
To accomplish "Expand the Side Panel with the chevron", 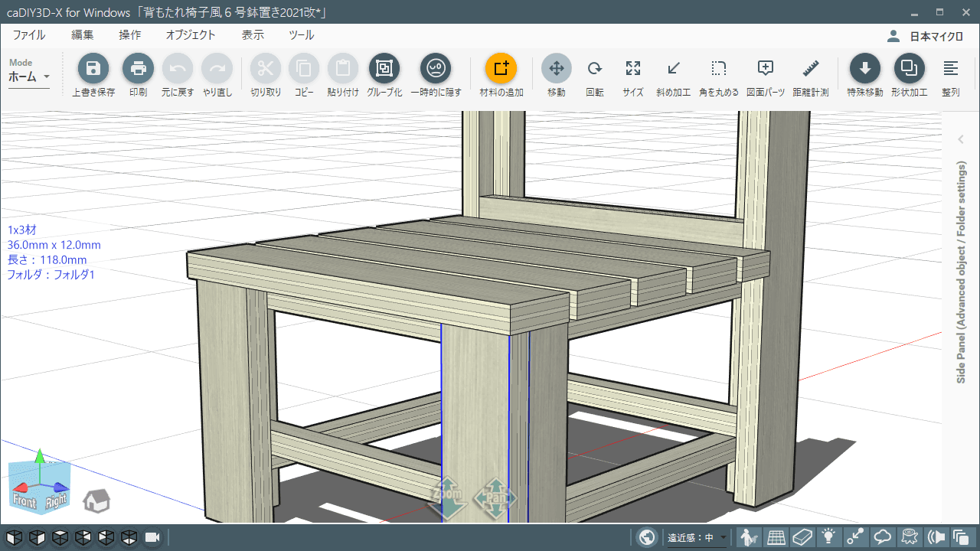I will (960, 139).
